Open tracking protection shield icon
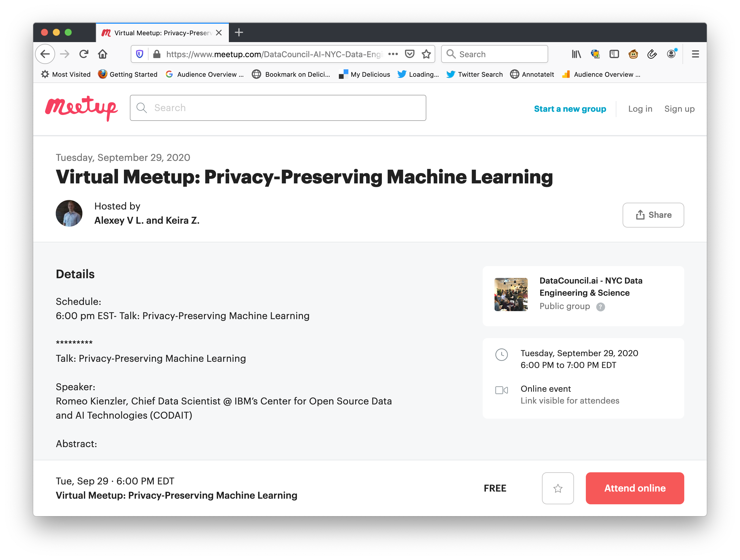The height and width of the screenshot is (560, 740). click(x=140, y=54)
